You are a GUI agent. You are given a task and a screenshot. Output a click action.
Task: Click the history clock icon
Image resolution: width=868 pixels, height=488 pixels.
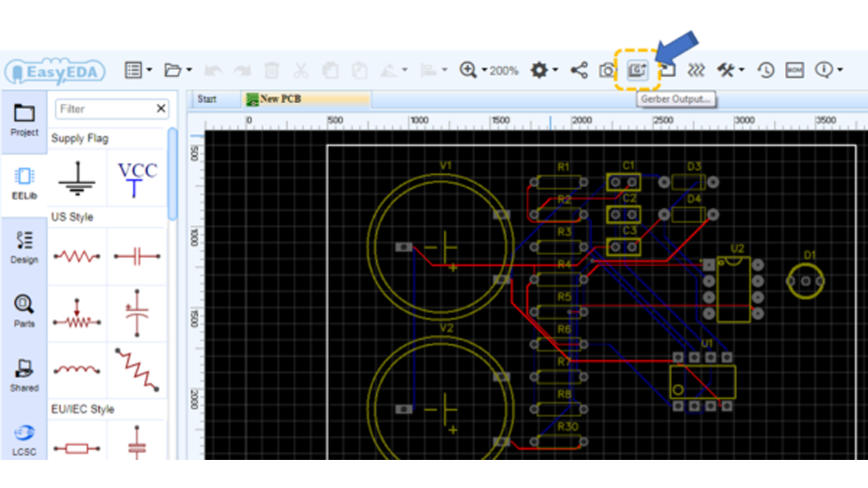pos(765,70)
